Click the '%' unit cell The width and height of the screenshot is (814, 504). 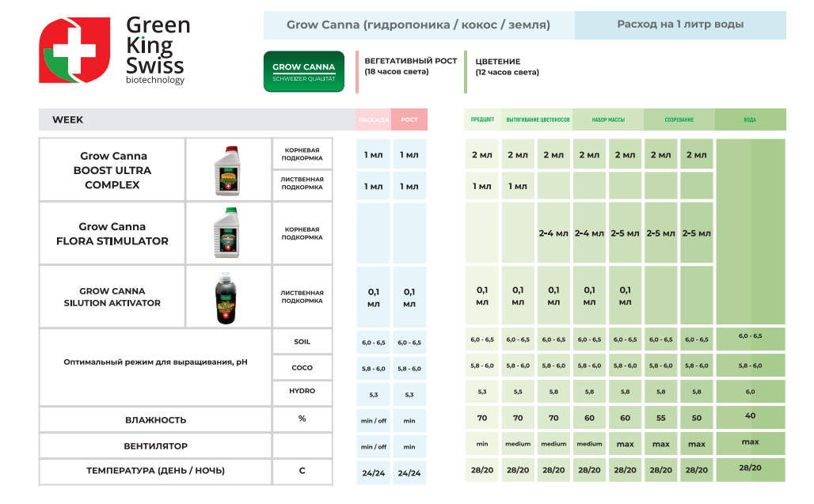(x=302, y=419)
